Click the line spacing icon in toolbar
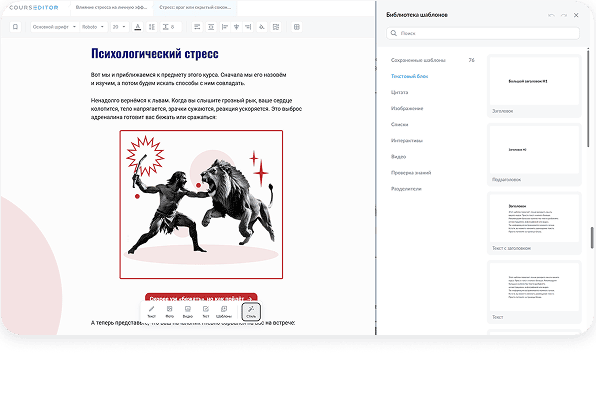This screenshot has height=417, width=596. [x=152, y=27]
